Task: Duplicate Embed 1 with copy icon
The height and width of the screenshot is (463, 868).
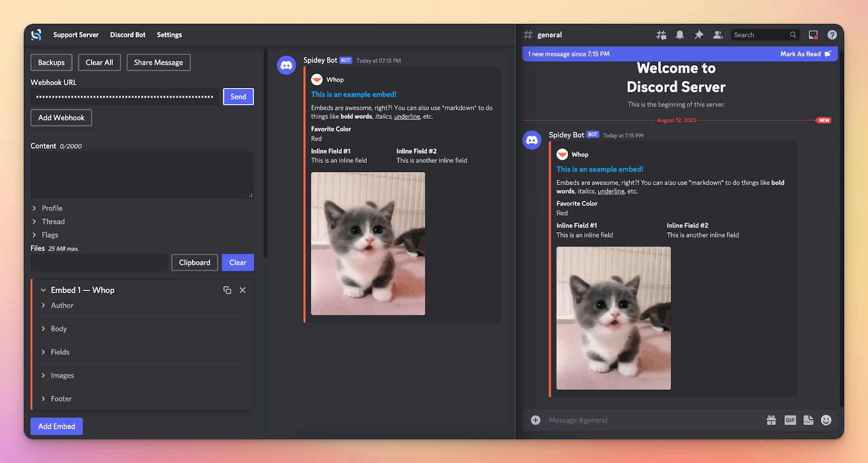Action: 227,290
